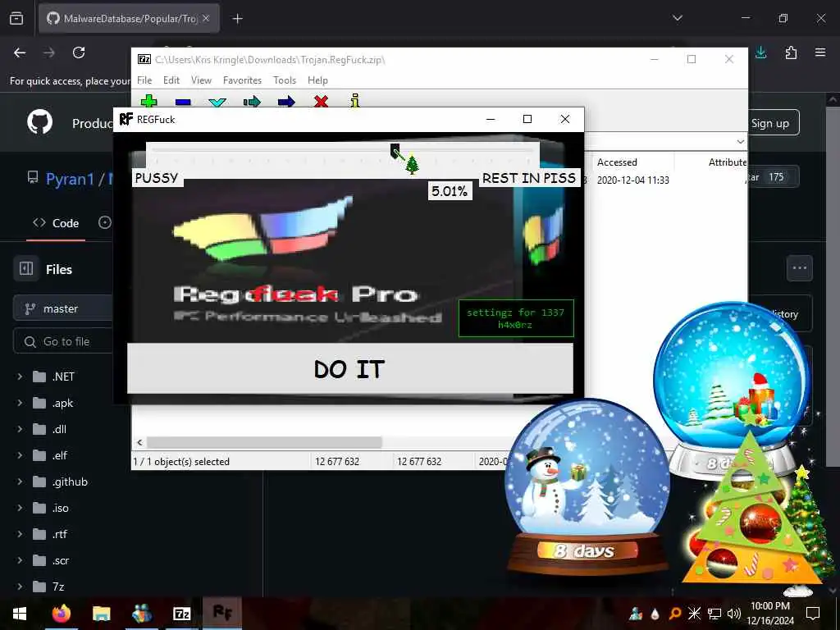Screen dimensions: 840x630
Task: Click the GitHub logo in browser
Action: click(39, 122)
